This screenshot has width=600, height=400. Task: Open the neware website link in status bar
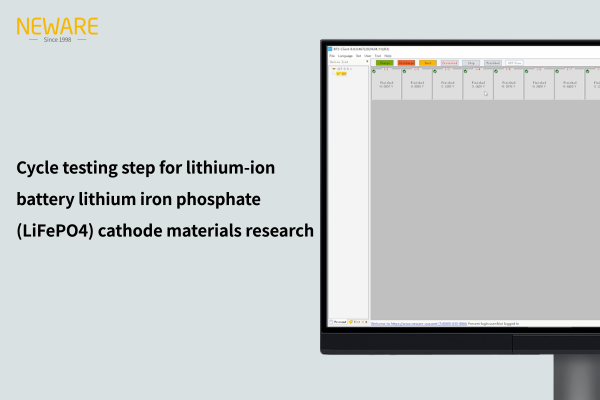coord(400,323)
